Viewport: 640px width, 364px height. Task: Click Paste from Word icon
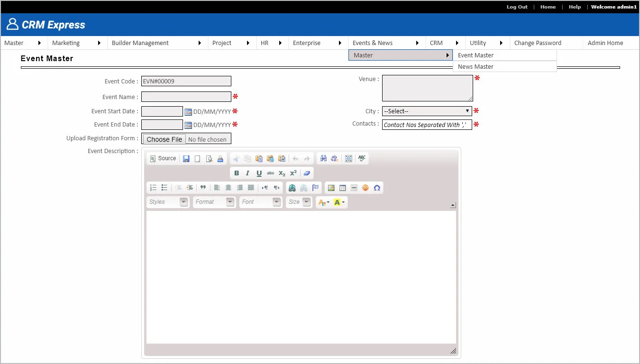point(282,159)
